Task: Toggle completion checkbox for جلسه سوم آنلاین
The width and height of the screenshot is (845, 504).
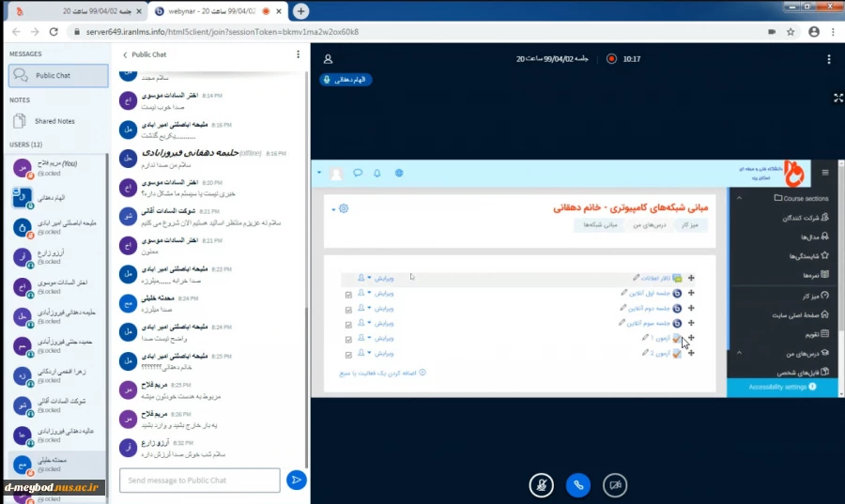Action: pos(348,325)
